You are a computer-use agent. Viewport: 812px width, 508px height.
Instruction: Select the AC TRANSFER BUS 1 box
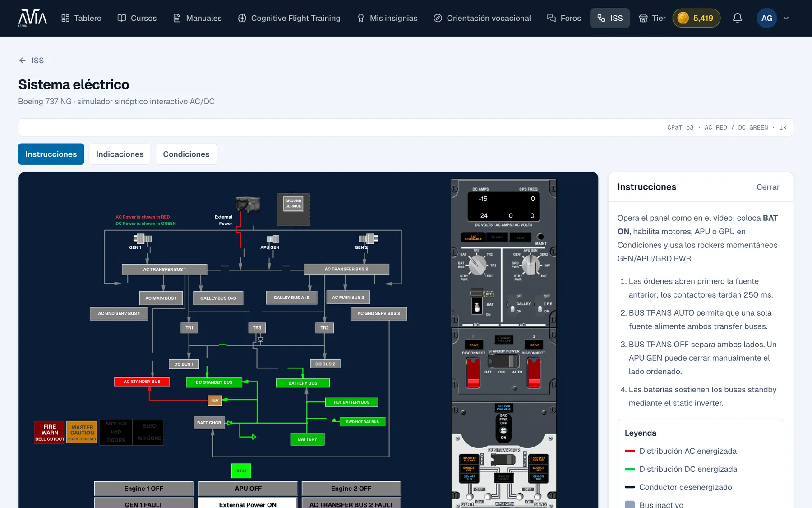[x=164, y=269]
